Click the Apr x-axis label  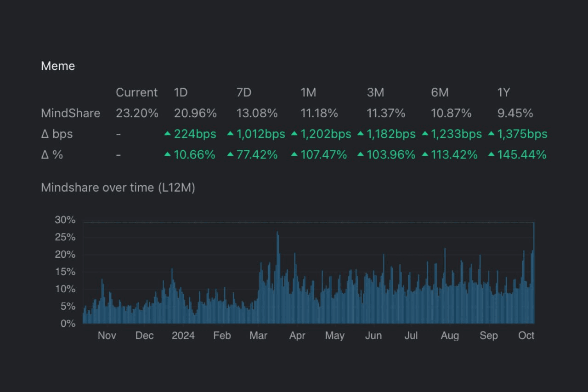(297, 335)
